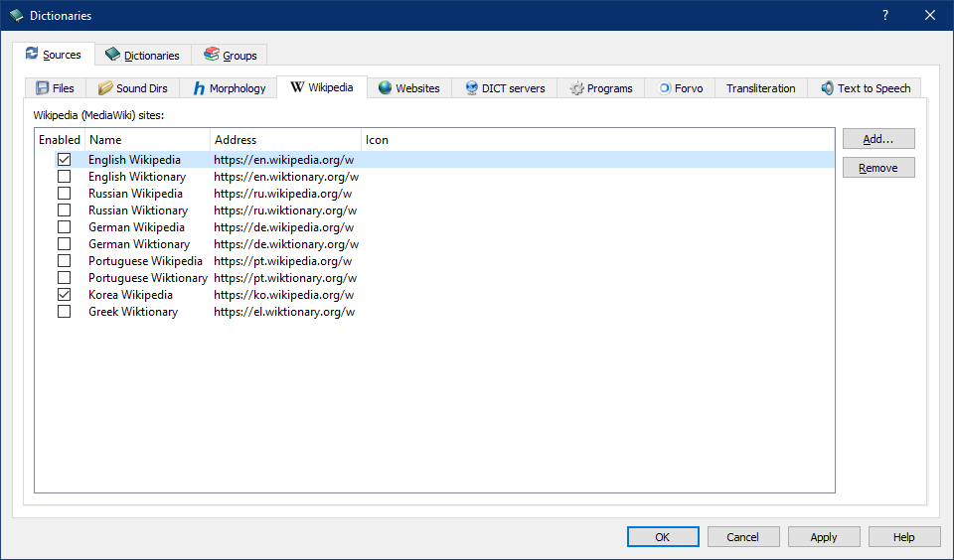
Task: Enable the German Wiktionary checkbox
Action: pos(64,244)
